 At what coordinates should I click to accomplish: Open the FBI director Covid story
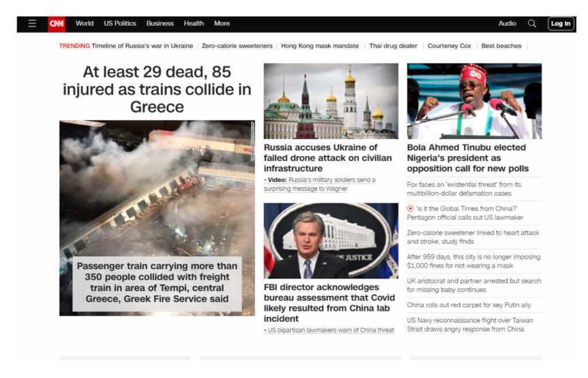click(x=330, y=302)
